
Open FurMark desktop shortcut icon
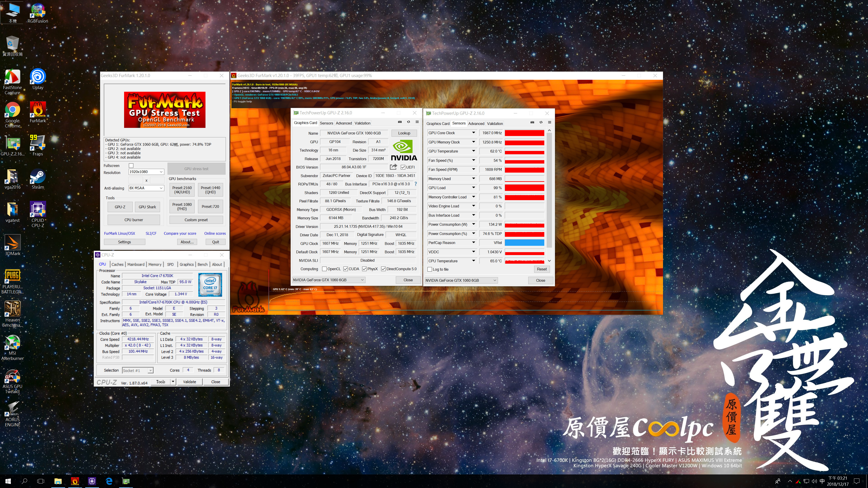pyautogui.click(x=38, y=113)
